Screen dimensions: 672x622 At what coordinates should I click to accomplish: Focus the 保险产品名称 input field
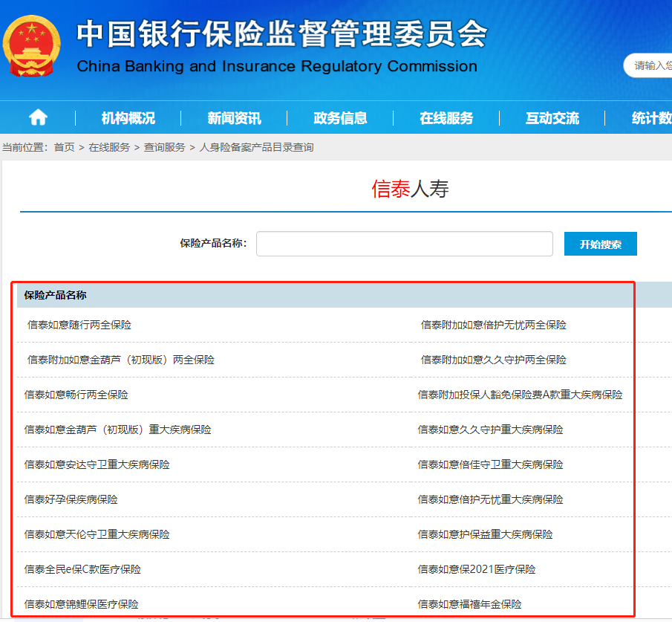point(405,244)
